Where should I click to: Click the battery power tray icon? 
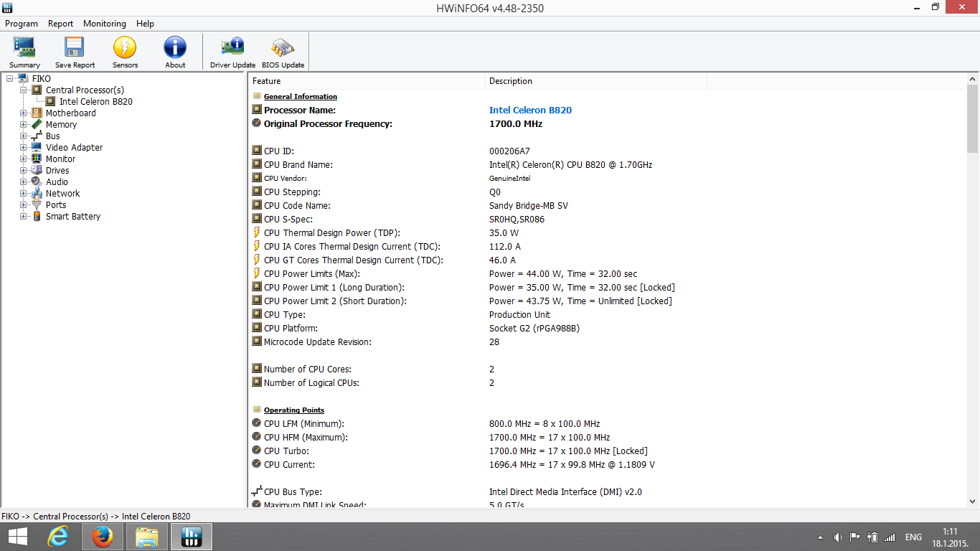click(x=872, y=537)
